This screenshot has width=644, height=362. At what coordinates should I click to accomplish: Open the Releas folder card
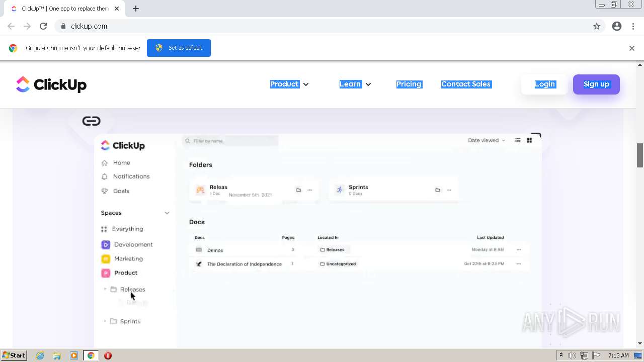(254, 190)
